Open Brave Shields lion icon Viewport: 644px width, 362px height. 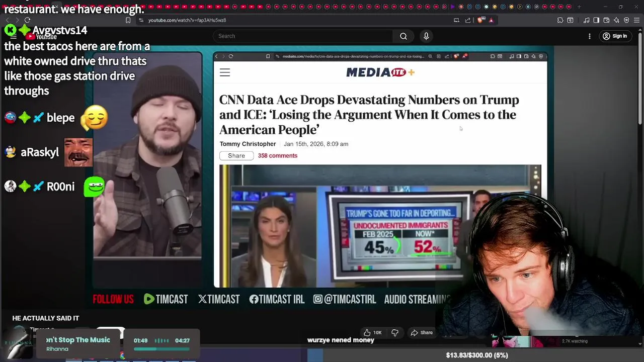(480, 20)
